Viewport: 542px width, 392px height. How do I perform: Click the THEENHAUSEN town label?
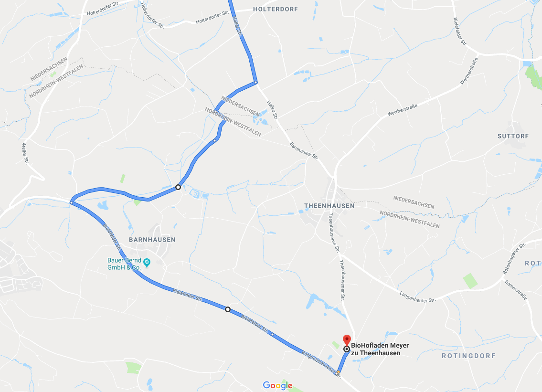329,206
